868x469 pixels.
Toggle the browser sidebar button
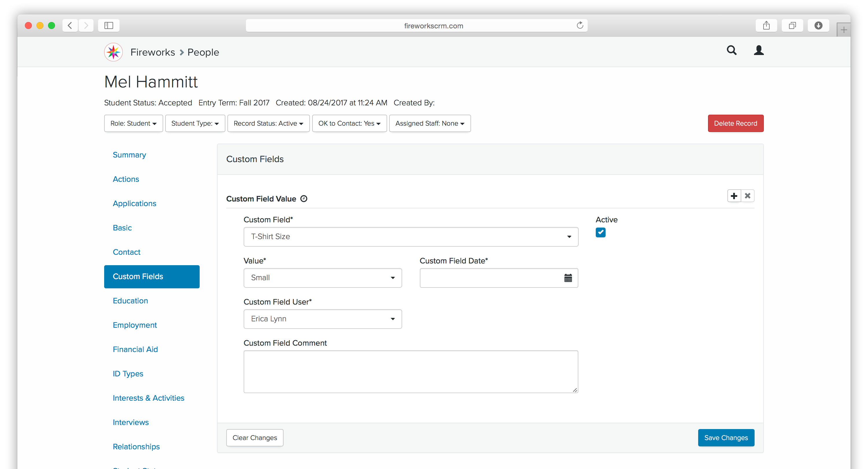point(108,26)
